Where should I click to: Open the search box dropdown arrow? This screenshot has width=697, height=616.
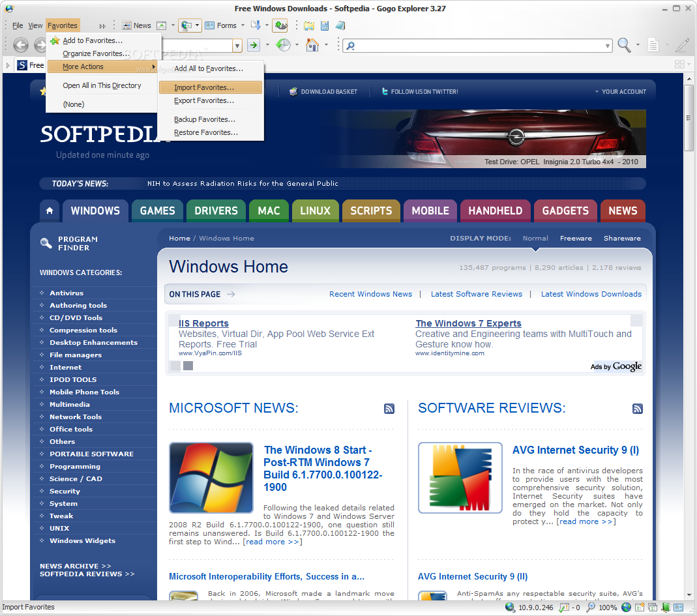click(x=608, y=46)
